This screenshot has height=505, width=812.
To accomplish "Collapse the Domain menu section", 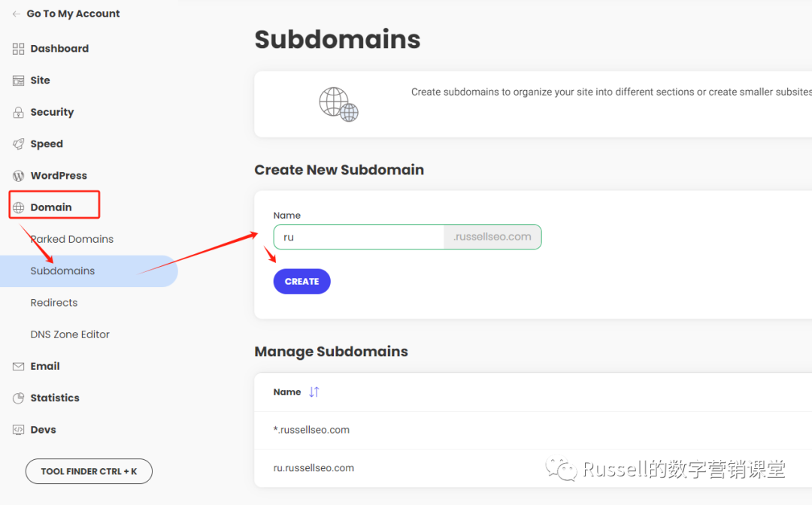I will tap(51, 207).
